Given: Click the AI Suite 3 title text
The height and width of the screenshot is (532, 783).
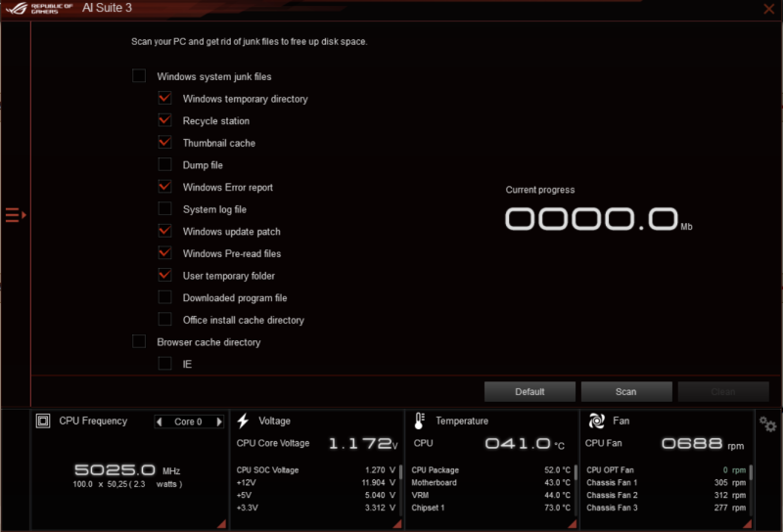Looking at the screenshot, I should point(107,8).
